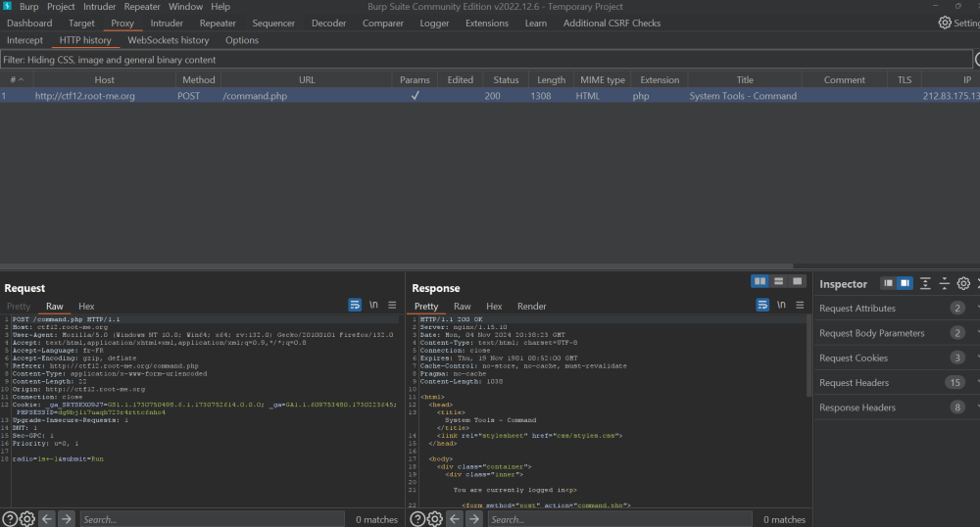Image resolution: width=980 pixels, height=527 pixels.
Task: Open the Help menu
Action: (220, 6)
